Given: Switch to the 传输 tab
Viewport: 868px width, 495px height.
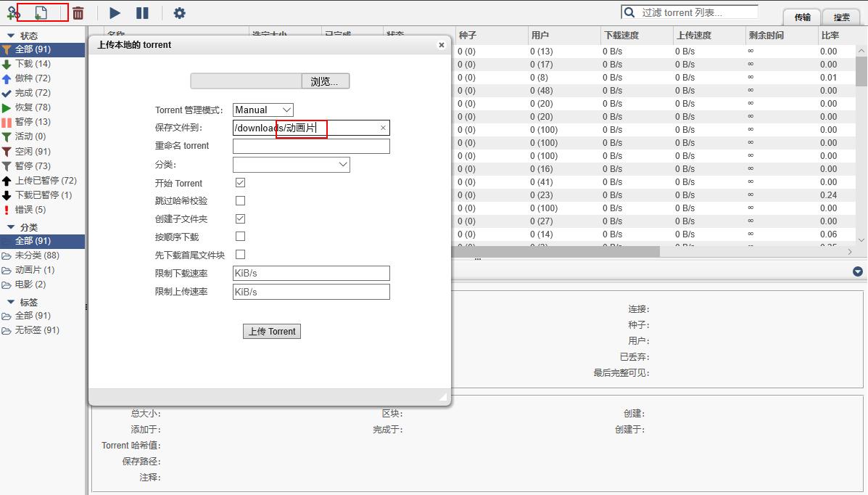Looking at the screenshot, I should click(x=802, y=17).
